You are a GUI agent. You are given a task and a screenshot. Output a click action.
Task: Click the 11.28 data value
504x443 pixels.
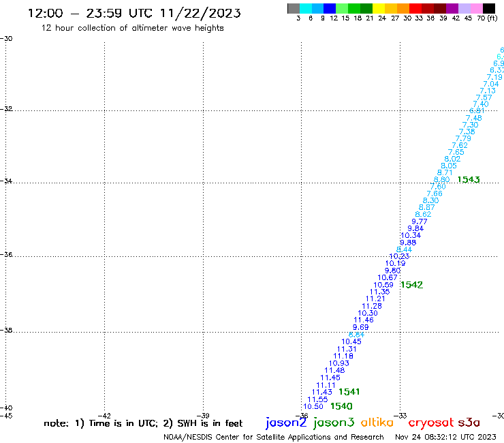pos(372,306)
